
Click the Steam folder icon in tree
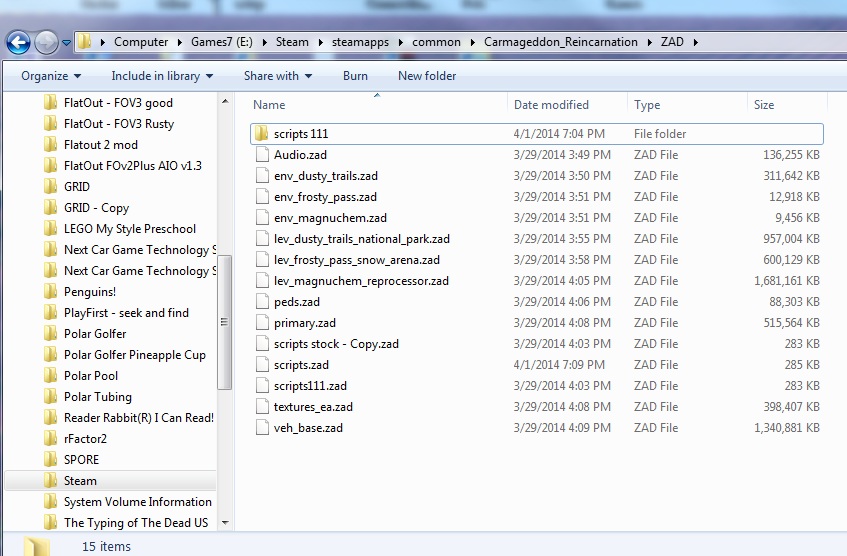51,480
